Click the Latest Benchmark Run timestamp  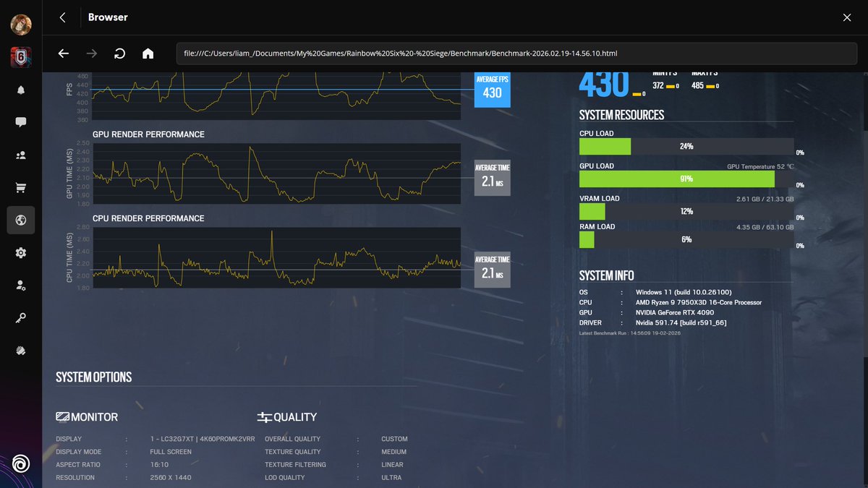click(x=630, y=333)
